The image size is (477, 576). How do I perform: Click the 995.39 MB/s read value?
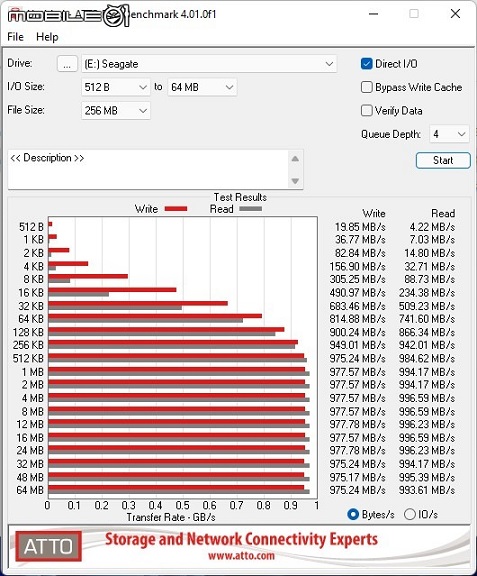coord(427,477)
